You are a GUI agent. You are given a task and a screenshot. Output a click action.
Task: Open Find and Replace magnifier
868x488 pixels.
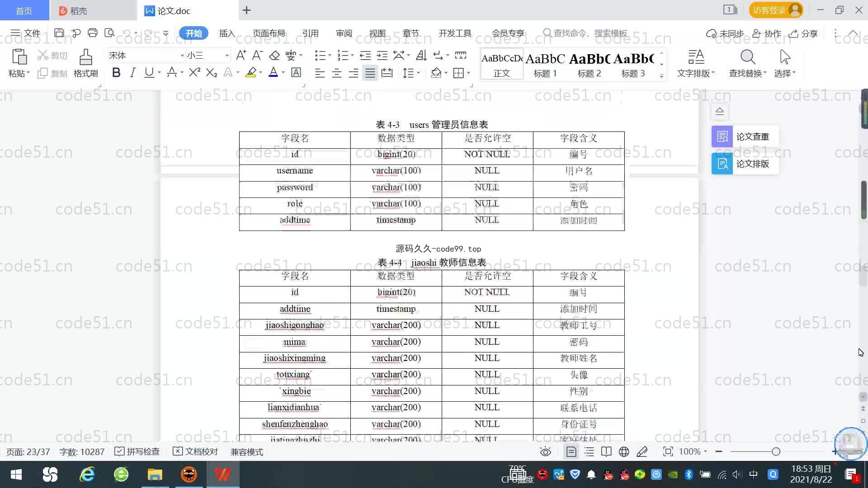point(748,57)
